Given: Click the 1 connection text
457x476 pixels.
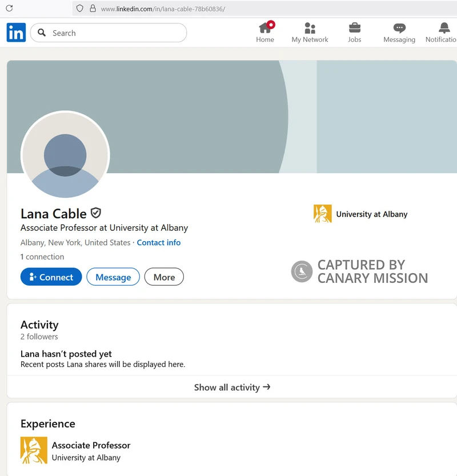Looking at the screenshot, I should tap(42, 257).
